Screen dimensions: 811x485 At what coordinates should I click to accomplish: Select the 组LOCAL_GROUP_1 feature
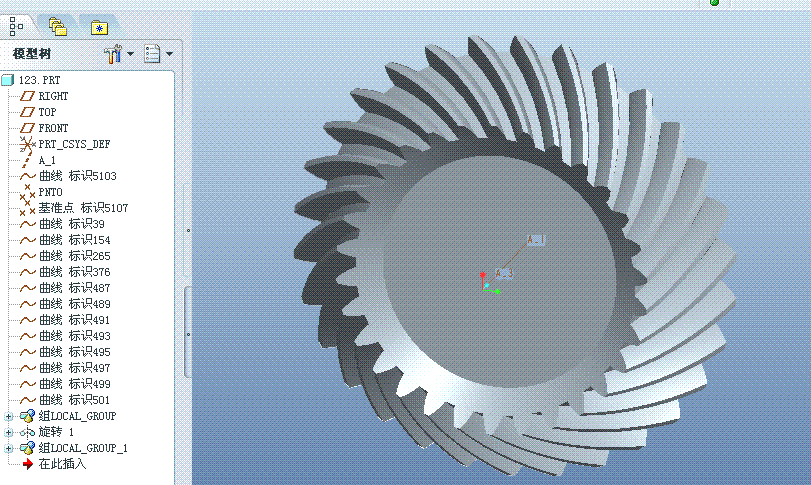(x=83, y=448)
